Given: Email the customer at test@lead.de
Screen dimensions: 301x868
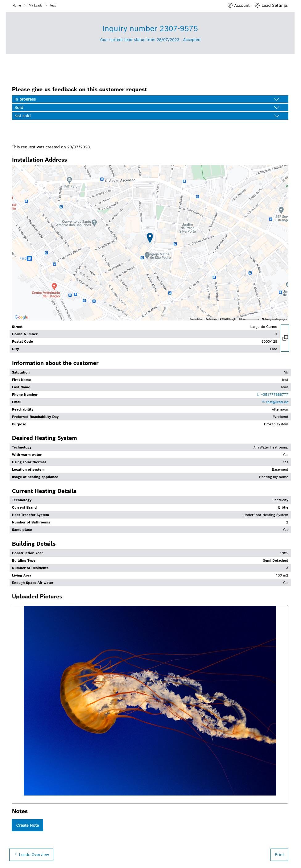Looking at the screenshot, I should [277, 402].
